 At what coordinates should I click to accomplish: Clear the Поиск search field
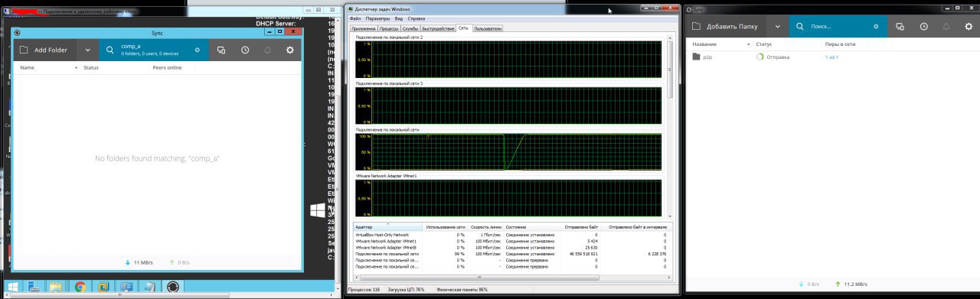coord(877,26)
